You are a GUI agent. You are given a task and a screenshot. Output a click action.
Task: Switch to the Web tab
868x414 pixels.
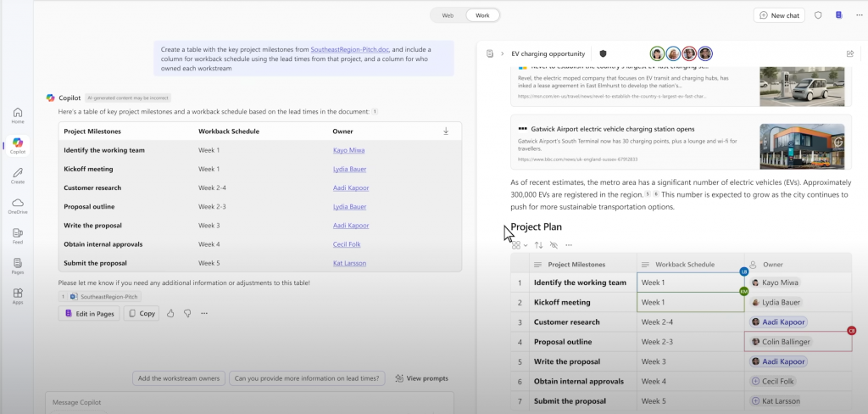click(448, 15)
